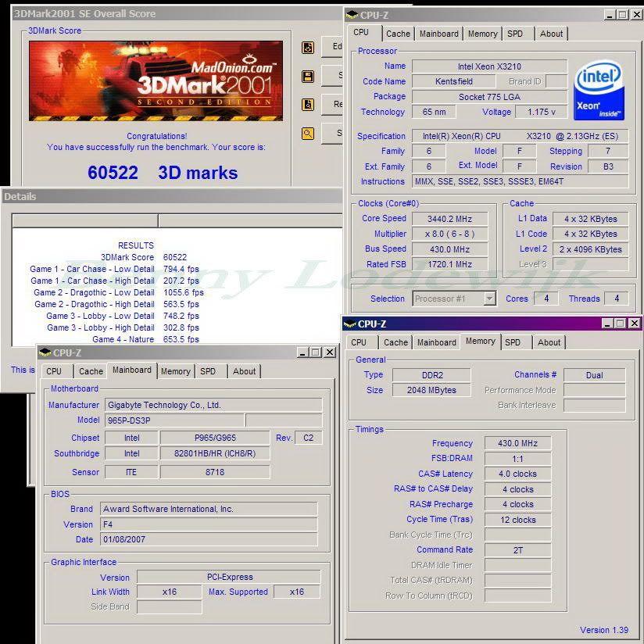Switch to CPU tab in the Gigabyte motherboard CPU-Z window
Viewport: 644px width, 644px height.
pyautogui.click(x=57, y=371)
